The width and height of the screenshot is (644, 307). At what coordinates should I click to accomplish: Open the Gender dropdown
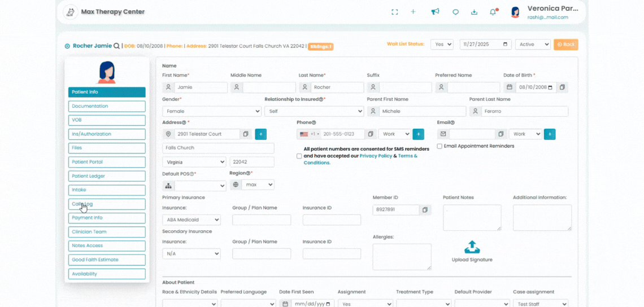[x=211, y=111]
